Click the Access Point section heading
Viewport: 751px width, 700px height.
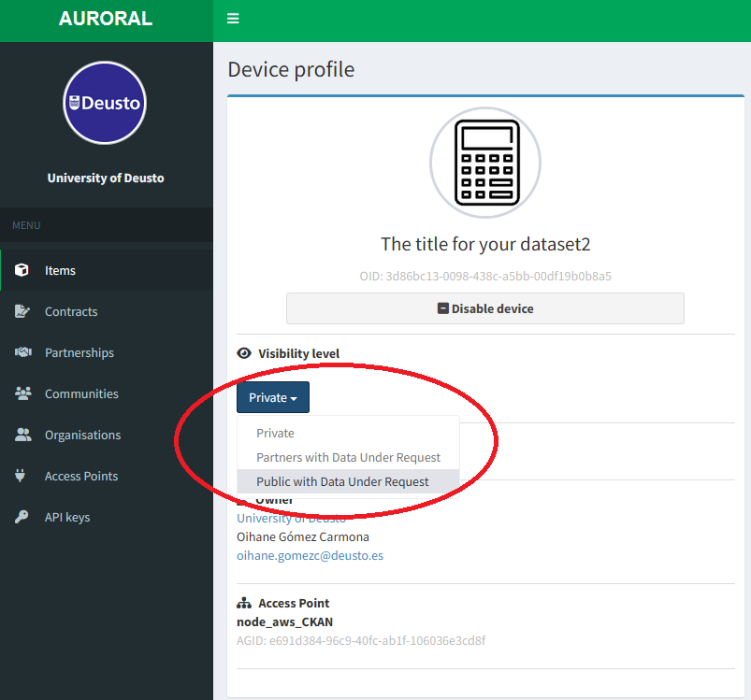(294, 604)
